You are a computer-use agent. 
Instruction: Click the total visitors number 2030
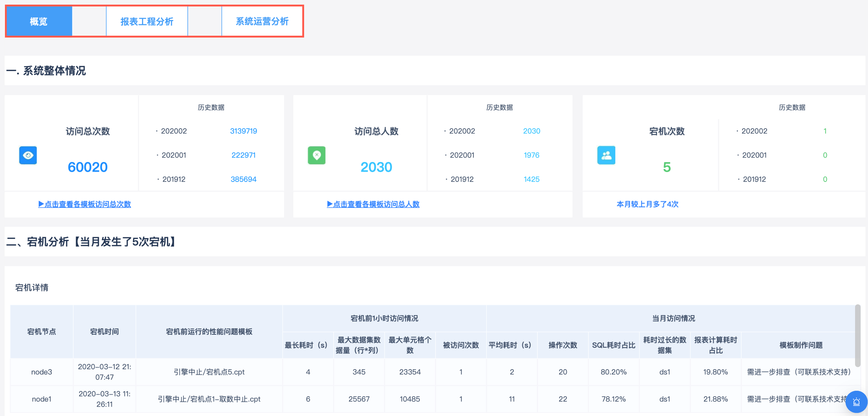click(x=376, y=167)
